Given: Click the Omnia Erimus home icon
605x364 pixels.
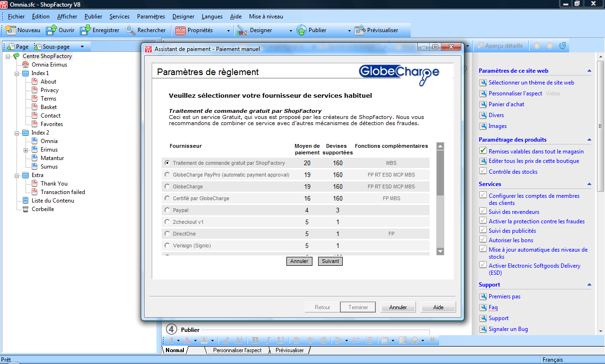Looking at the screenshot, I should (26, 65).
